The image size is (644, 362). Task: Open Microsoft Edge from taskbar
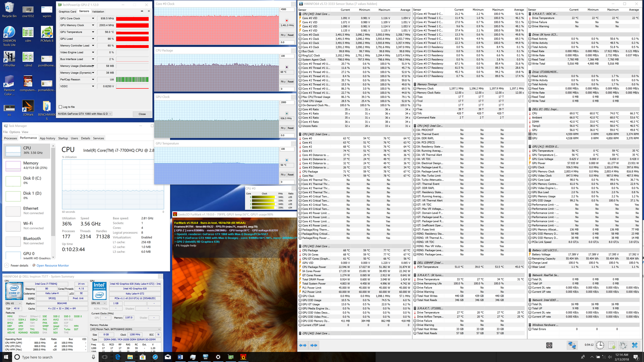point(118,357)
